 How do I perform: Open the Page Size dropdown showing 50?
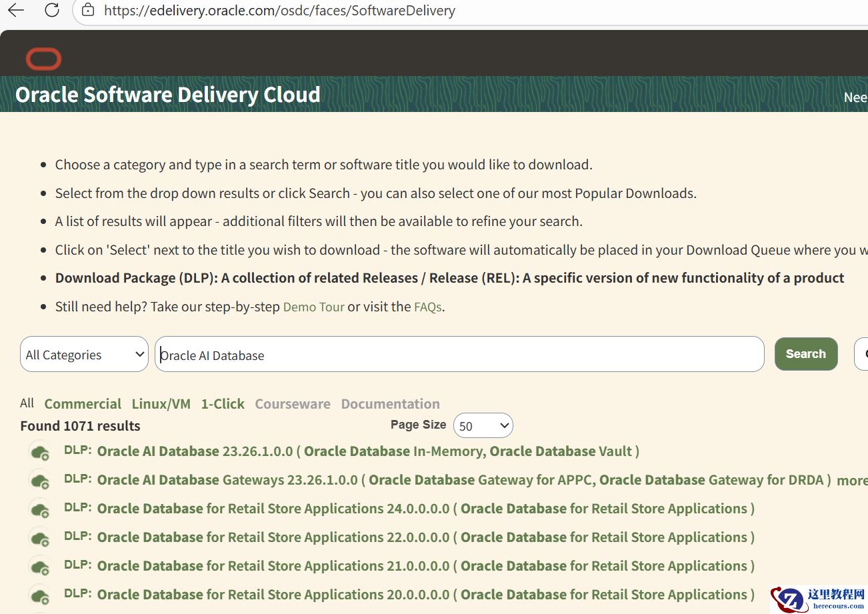(483, 425)
